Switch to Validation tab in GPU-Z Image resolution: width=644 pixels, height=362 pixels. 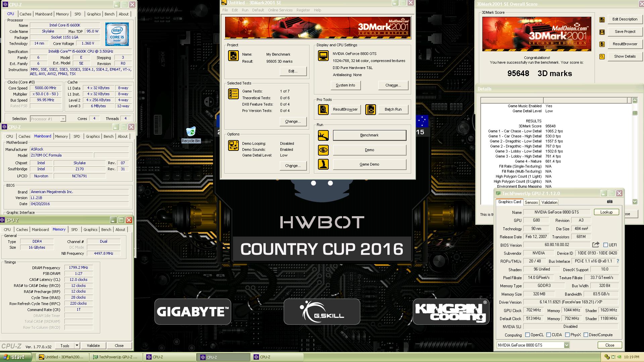coord(549,202)
